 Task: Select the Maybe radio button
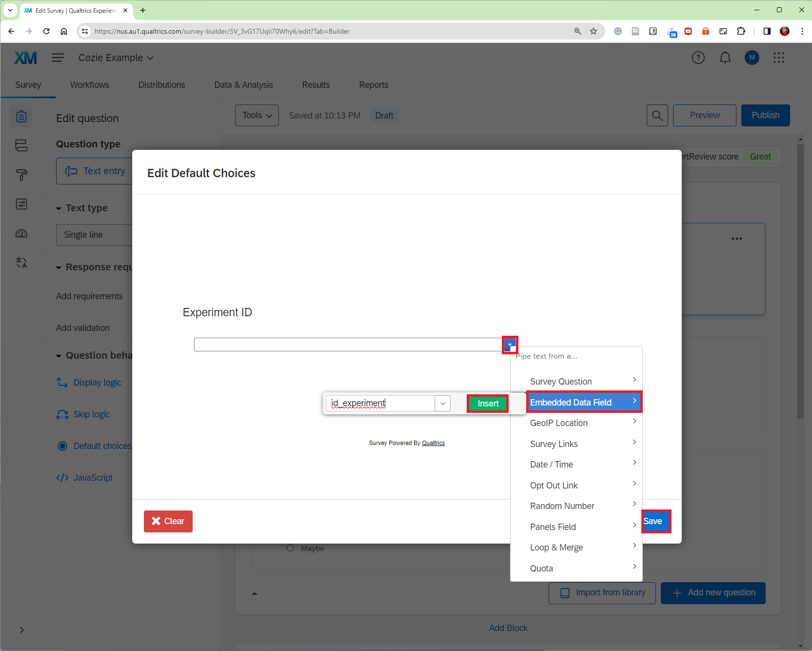tap(291, 548)
